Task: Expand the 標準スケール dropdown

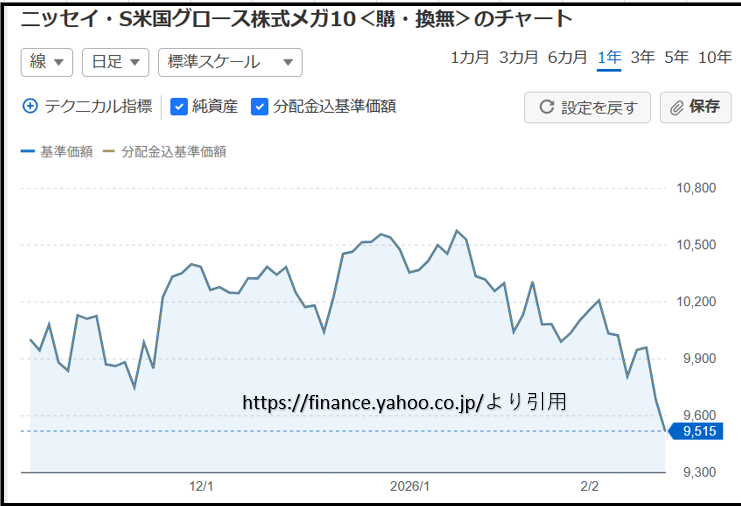Action: click(230, 62)
